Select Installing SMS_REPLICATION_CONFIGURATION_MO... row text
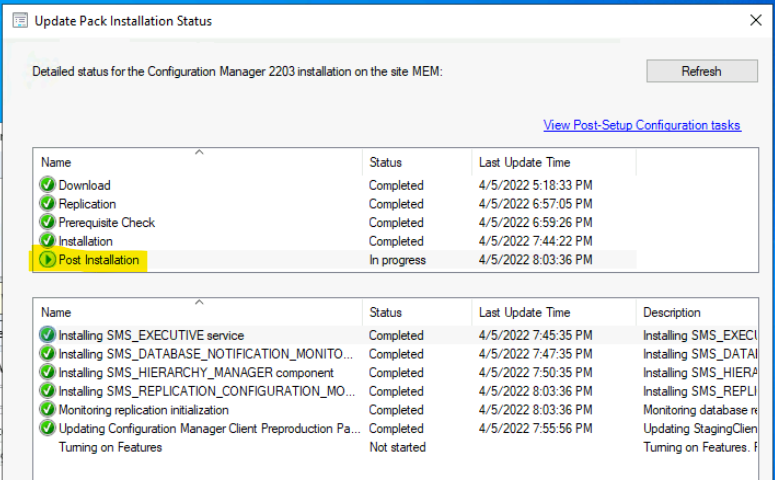The image size is (775, 480). 207,392
